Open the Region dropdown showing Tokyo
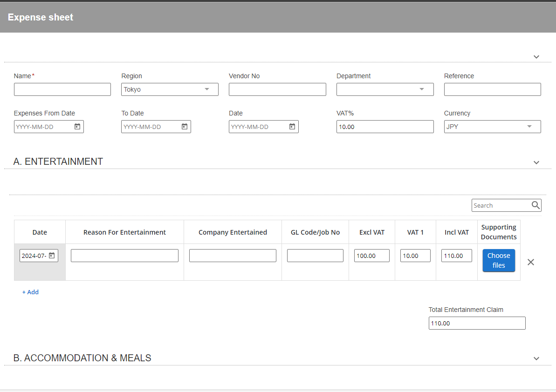This screenshot has height=392, width=556. click(207, 89)
